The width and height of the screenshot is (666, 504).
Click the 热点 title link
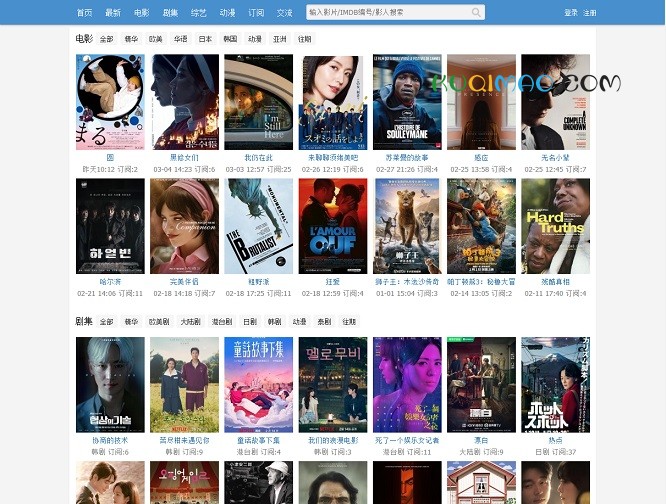tap(556, 440)
